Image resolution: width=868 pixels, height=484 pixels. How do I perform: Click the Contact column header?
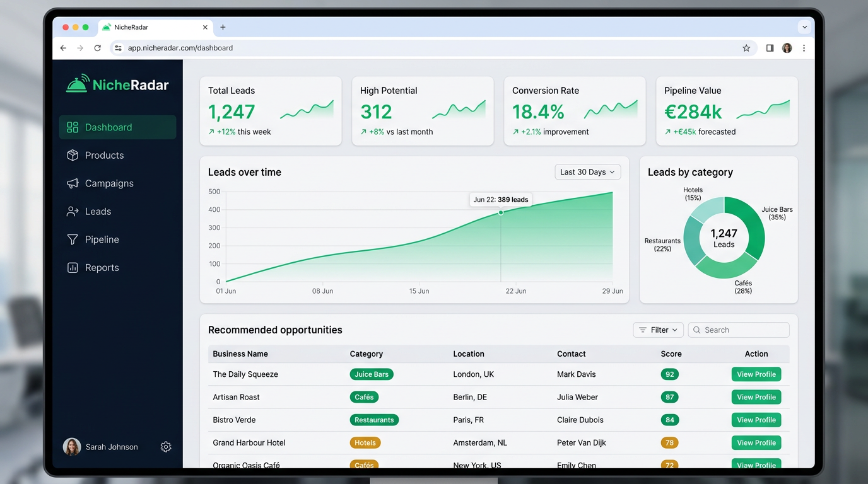point(572,354)
